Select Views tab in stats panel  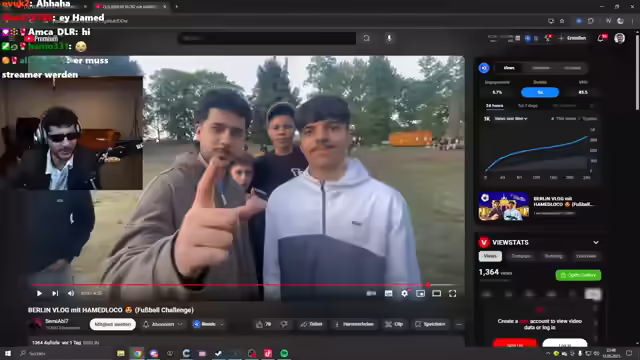point(509,68)
